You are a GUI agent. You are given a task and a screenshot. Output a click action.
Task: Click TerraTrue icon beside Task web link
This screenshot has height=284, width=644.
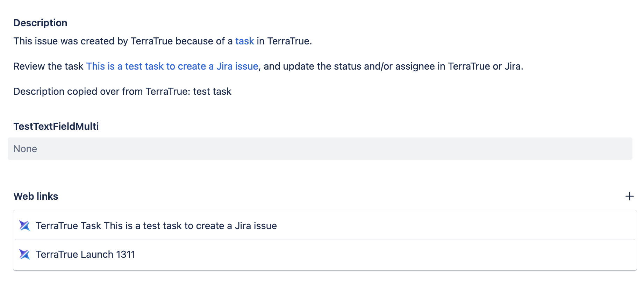24,226
